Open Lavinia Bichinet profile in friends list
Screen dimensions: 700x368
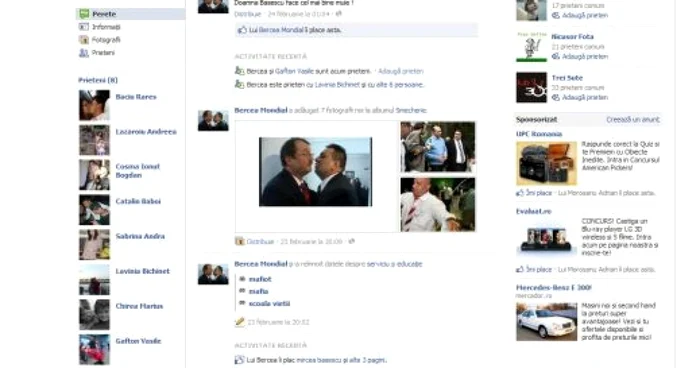pos(142,271)
